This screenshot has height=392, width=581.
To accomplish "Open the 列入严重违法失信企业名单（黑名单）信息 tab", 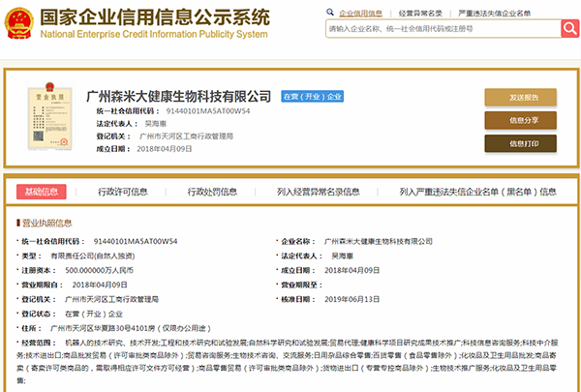I will pyautogui.click(x=477, y=192).
